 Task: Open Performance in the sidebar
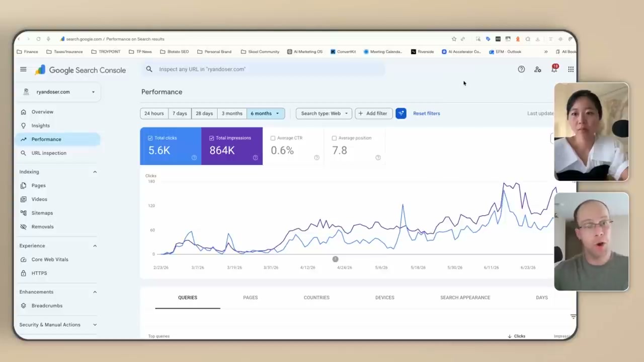coord(58,139)
